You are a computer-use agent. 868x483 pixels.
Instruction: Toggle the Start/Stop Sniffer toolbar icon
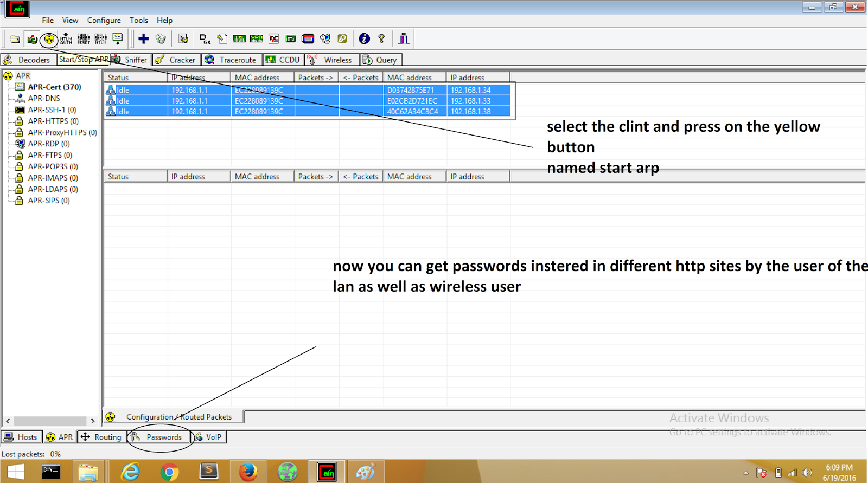(32, 39)
